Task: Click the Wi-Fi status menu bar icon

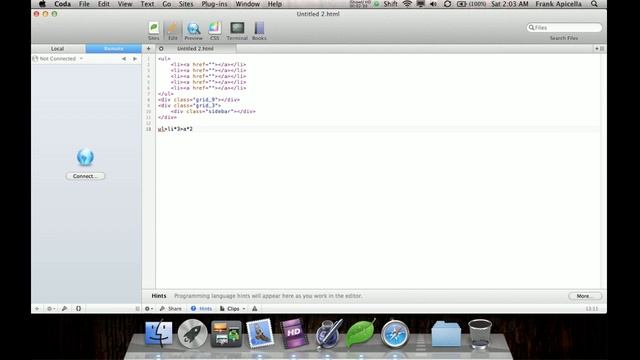Action: point(407,4)
